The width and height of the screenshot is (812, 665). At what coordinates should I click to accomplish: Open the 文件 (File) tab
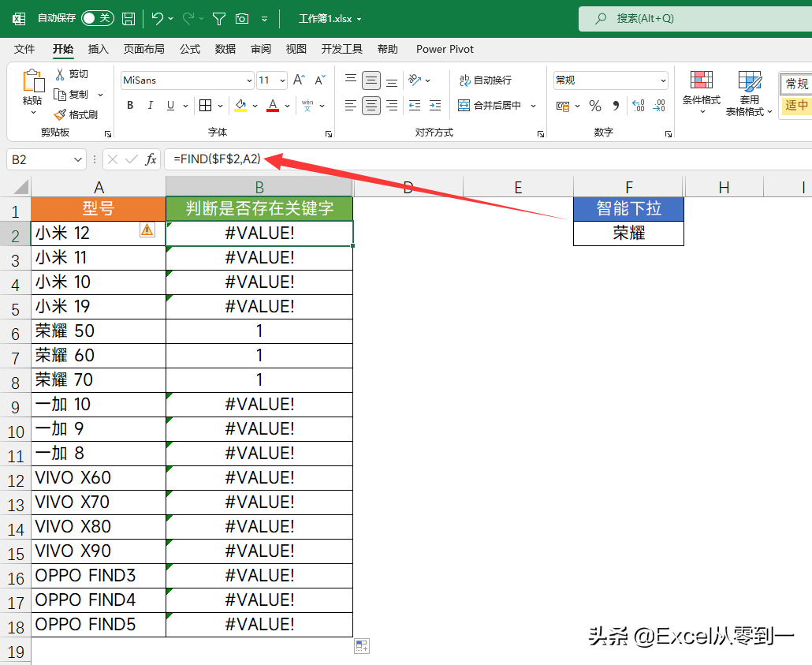[24, 49]
